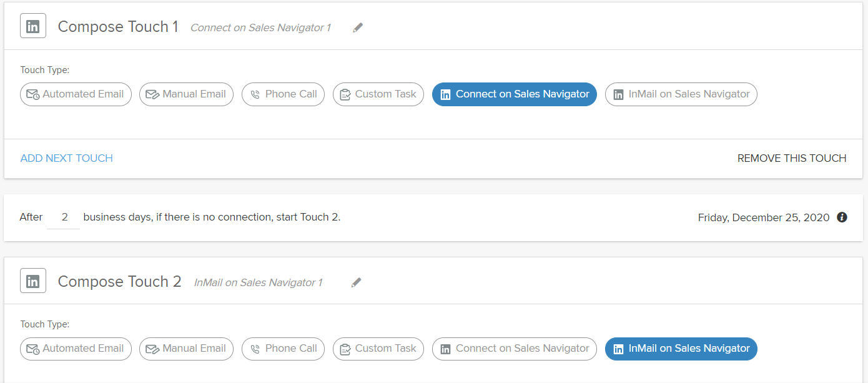868x383 pixels.
Task: Select InMail on Sales Navigator in Touch 2
Action: [x=681, y=349]
